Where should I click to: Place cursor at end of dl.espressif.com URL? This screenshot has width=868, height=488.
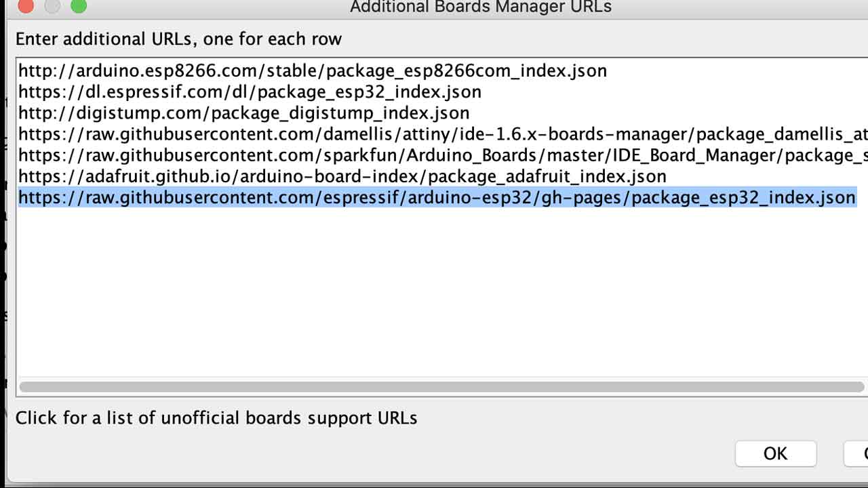point(482,91)
